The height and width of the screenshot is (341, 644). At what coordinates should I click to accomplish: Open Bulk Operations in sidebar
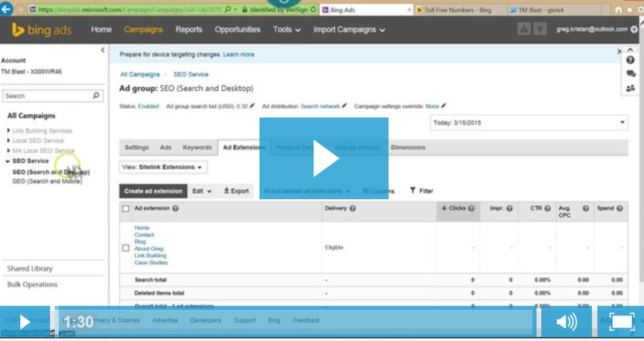(32, 284)
